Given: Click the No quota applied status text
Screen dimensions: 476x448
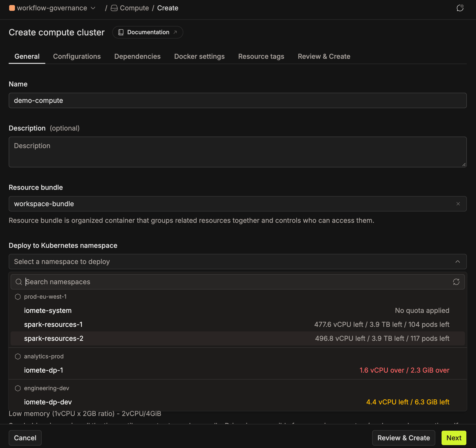Looking at the screenshot, I should 422,310.
